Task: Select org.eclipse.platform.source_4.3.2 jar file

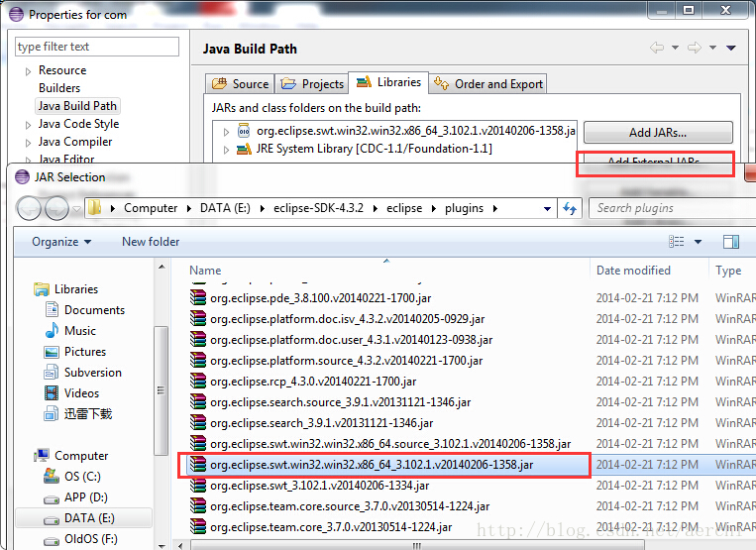Action: 346,361
